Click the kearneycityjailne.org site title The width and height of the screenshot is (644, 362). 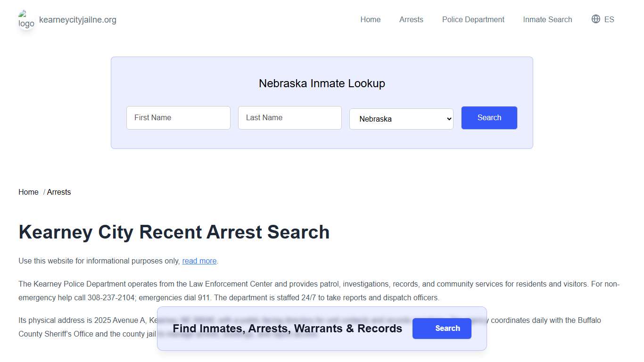click(78, 20)
